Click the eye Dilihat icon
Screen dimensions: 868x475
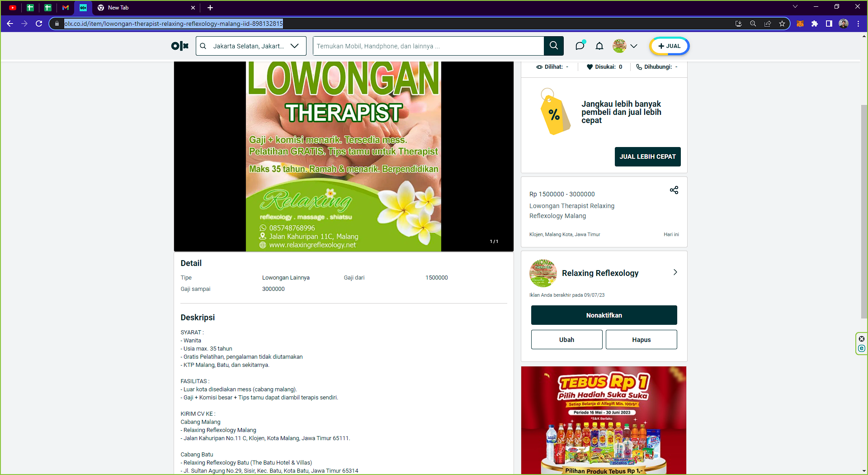click(x=539, y=67)
